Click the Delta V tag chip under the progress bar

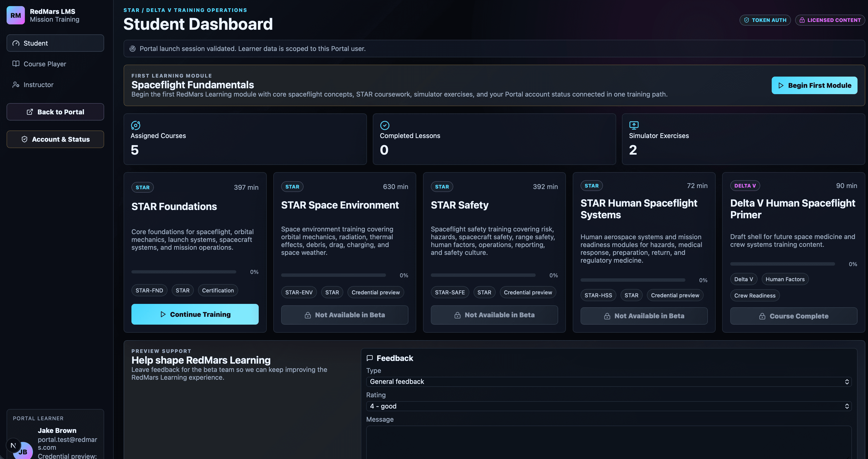pyautogui.click(x=743, y=279)
